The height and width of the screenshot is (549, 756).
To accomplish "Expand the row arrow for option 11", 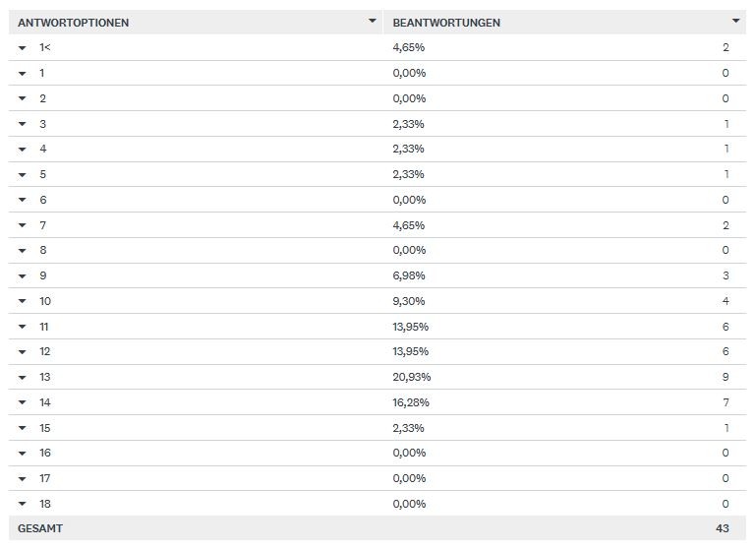I will point(22,327).
